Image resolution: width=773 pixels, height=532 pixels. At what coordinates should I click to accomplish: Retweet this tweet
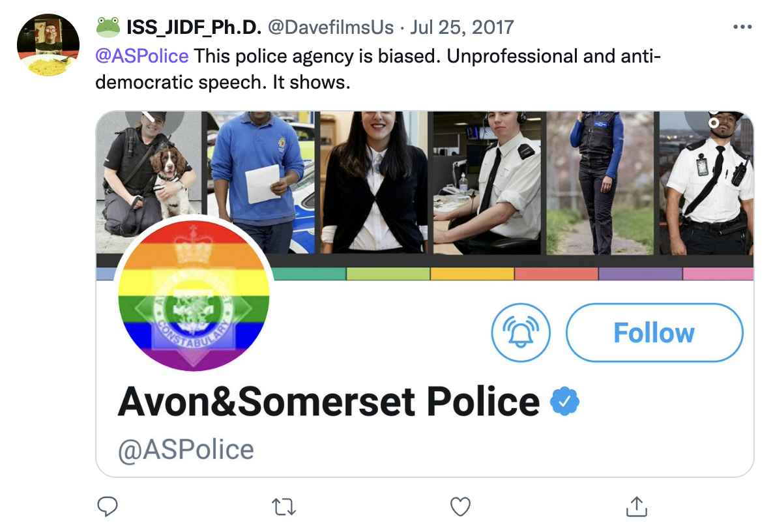(284, 506)
